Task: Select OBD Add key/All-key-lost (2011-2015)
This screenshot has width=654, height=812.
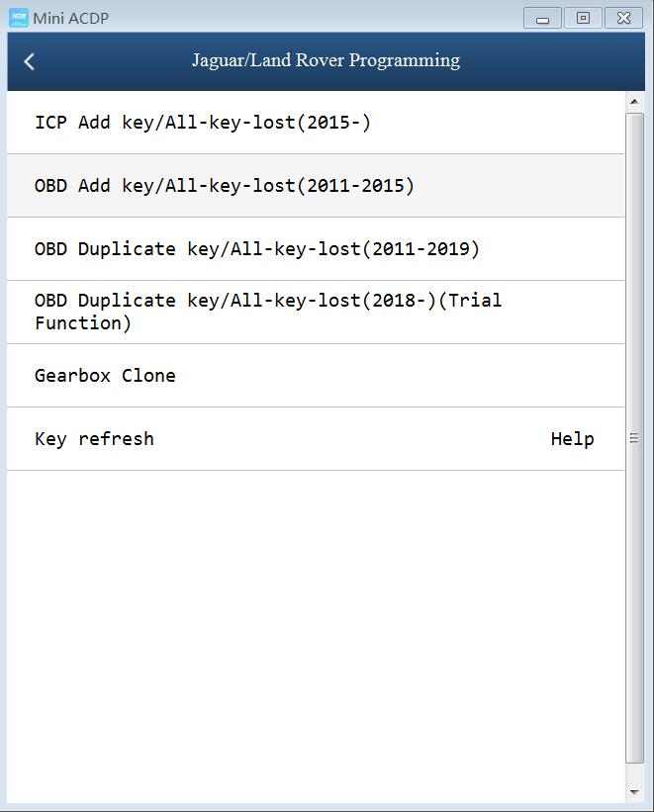Action: tap(316, 186)
